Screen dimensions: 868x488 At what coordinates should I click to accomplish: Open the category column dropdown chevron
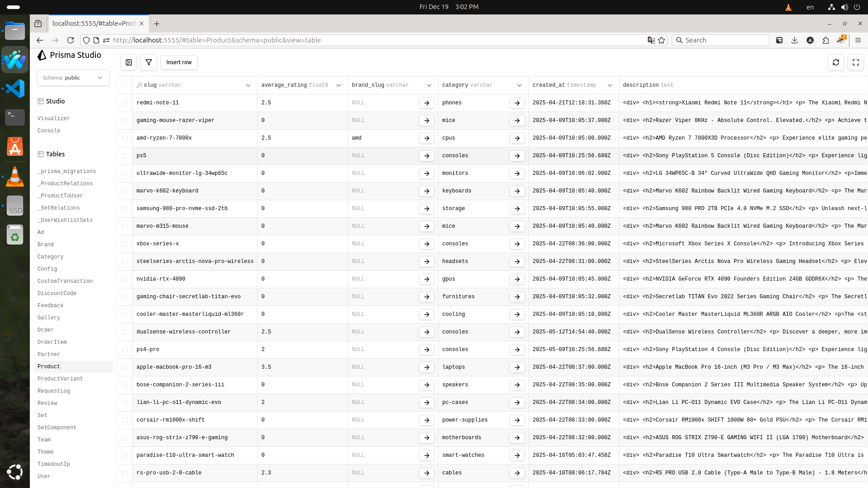pos(519,85)
